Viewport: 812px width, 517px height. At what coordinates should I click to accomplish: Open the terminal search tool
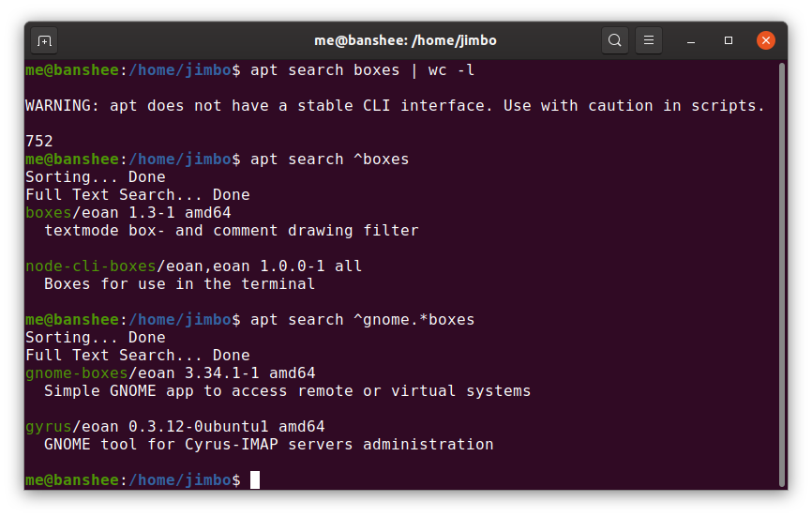615,40
